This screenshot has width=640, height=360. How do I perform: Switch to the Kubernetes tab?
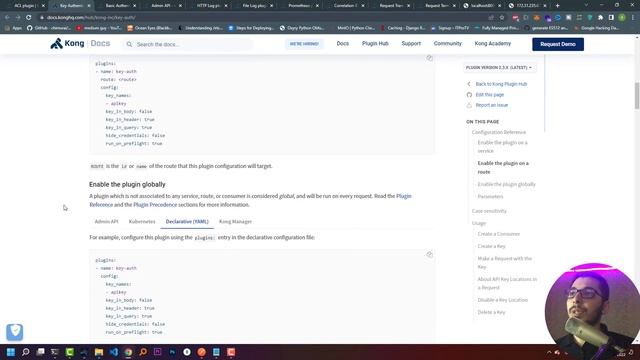click(142, 221)
